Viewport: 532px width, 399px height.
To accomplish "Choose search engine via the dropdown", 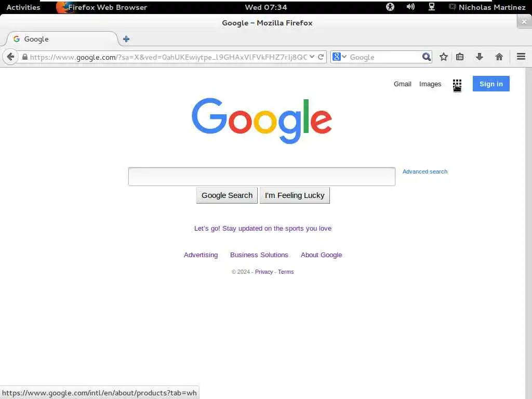I will point(339,57).
